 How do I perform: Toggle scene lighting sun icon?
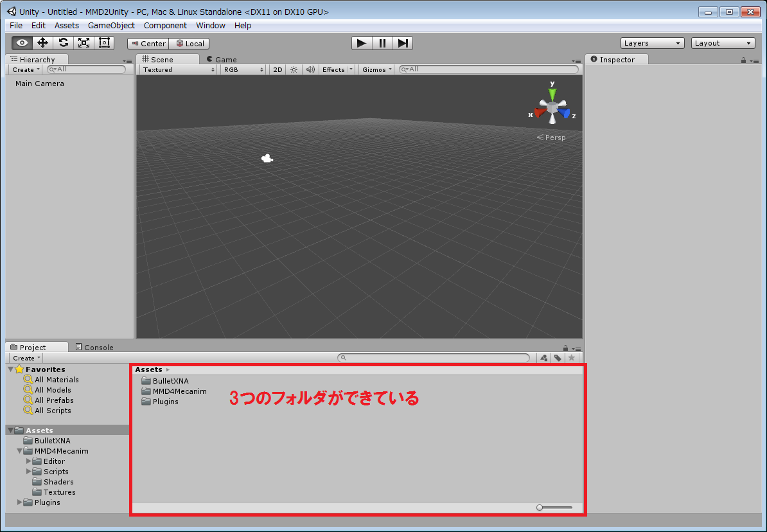click(294, 69)
